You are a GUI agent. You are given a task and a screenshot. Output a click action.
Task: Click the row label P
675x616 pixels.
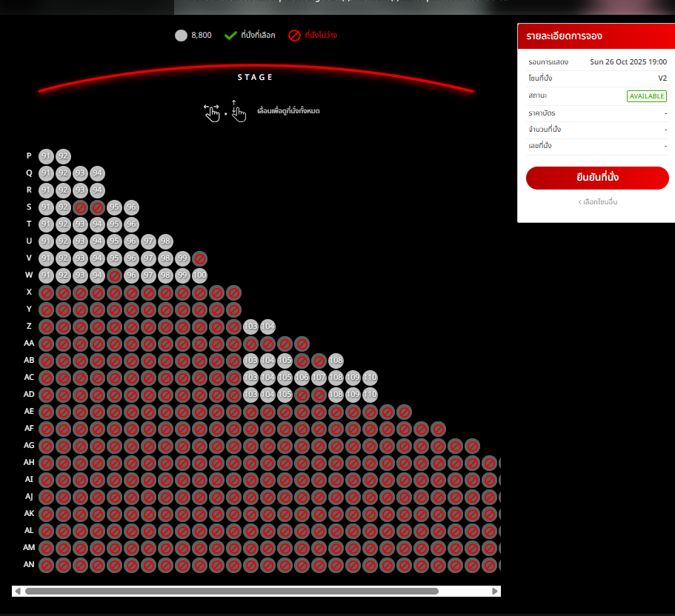(x=29, y=155)
